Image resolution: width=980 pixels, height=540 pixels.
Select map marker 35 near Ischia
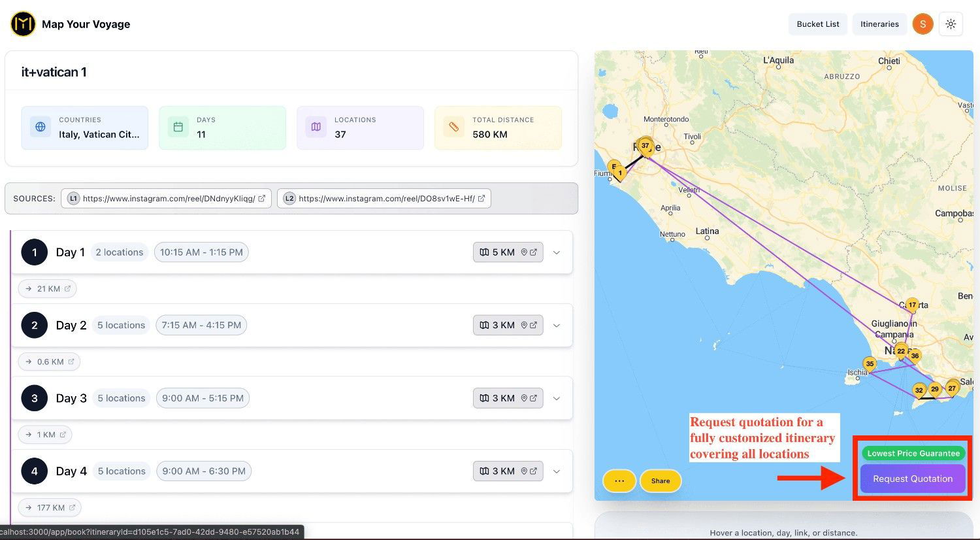tap(869, 364)
